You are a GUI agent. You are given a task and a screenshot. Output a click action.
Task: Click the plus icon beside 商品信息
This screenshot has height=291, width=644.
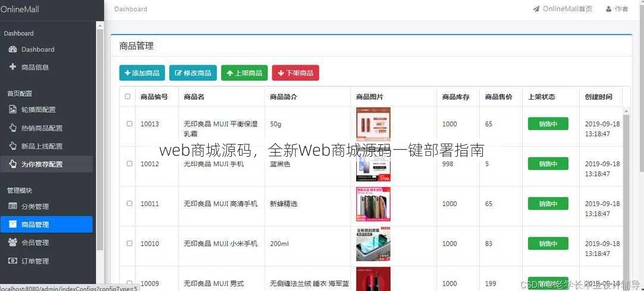pos(12,67)
